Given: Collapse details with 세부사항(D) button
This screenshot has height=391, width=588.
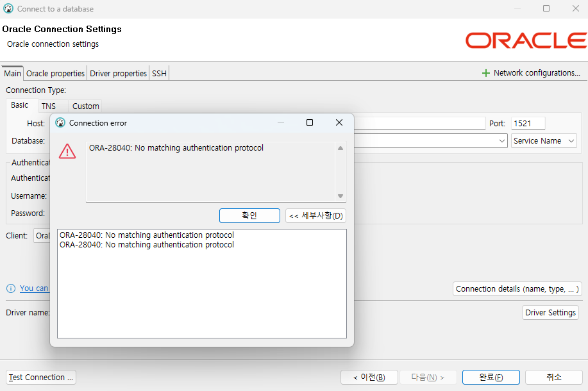Looking at the screenshot, I should click(315, 216).
